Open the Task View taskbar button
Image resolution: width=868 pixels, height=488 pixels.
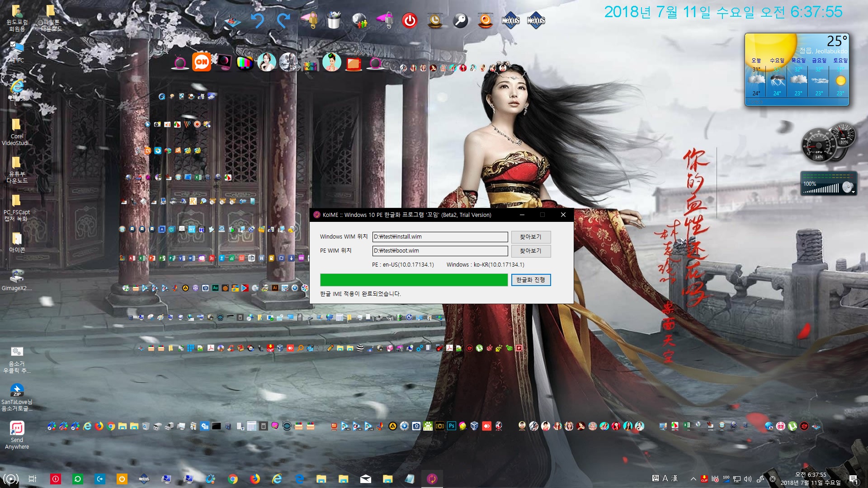[33, 479]
